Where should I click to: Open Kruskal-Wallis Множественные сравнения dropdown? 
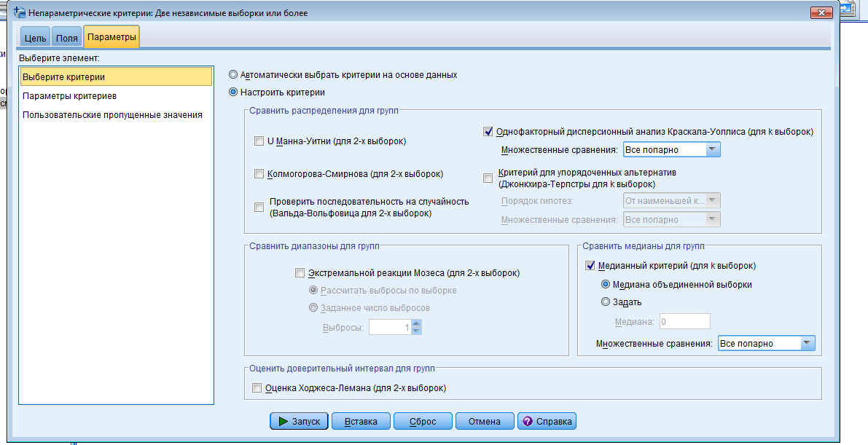coord(713,150)
